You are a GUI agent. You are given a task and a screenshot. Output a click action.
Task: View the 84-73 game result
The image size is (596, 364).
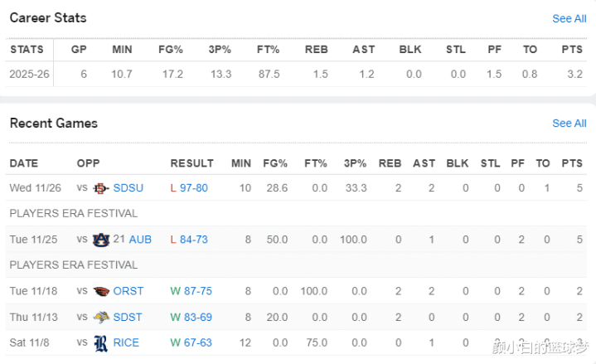tap(194, 240)
